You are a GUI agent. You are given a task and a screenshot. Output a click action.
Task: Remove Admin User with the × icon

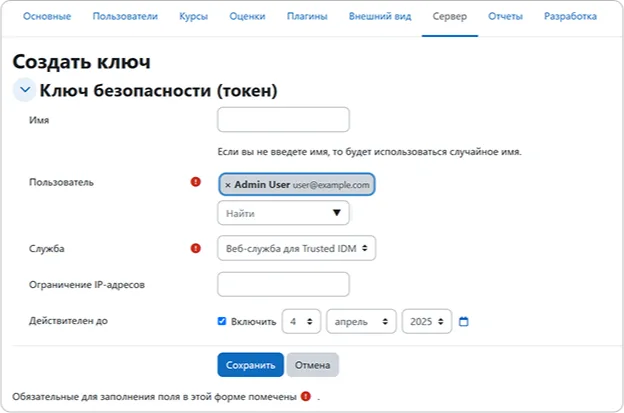coord(227,185)
